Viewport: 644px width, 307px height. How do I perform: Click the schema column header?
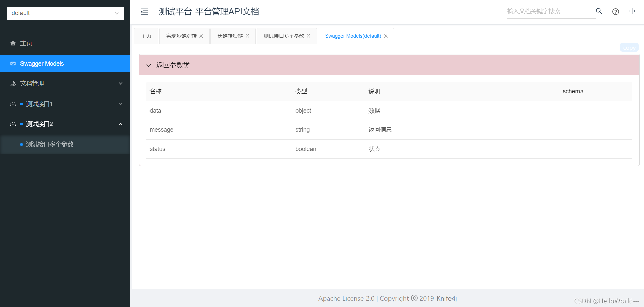tap(573, 91)
